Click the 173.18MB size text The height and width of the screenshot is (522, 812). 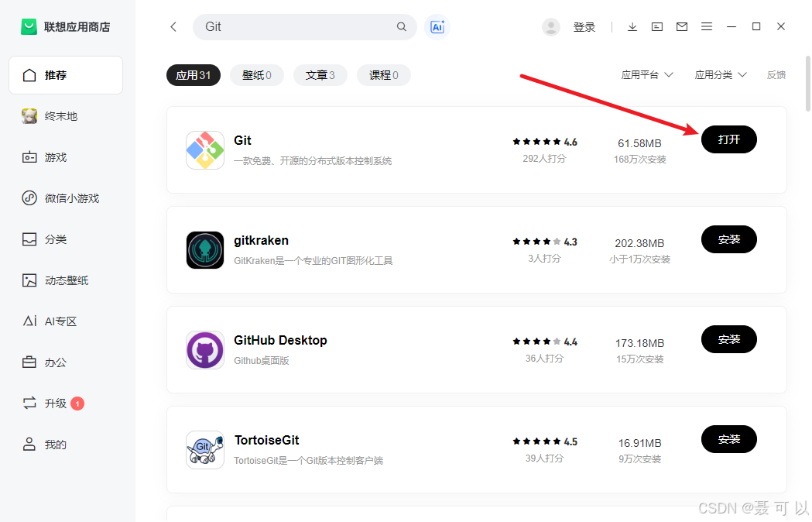pos(639,343)
